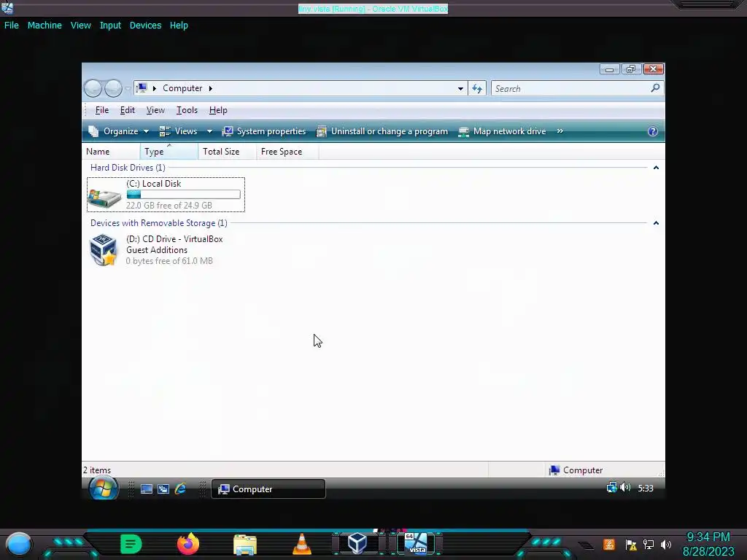
Task: Click the address bar Computer icon
Action: pos(141,88)
